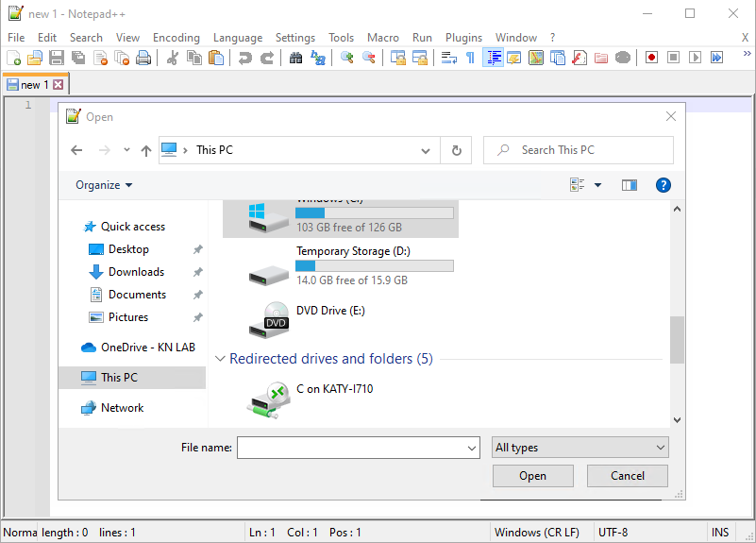Click the file list scrollbar thumb
This screenshot has width=756, height=543.
click(677, 340)
